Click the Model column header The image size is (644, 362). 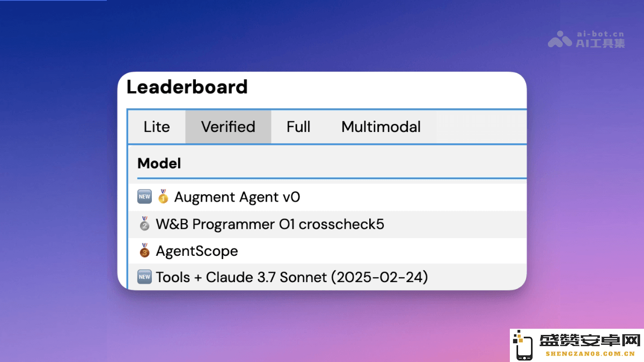[159, 164]
